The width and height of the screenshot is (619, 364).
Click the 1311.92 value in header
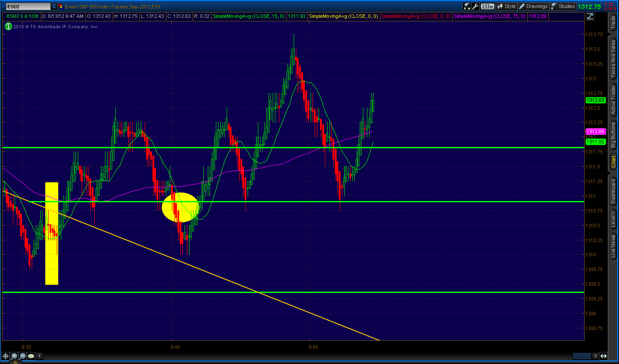[x=297, y=17]
